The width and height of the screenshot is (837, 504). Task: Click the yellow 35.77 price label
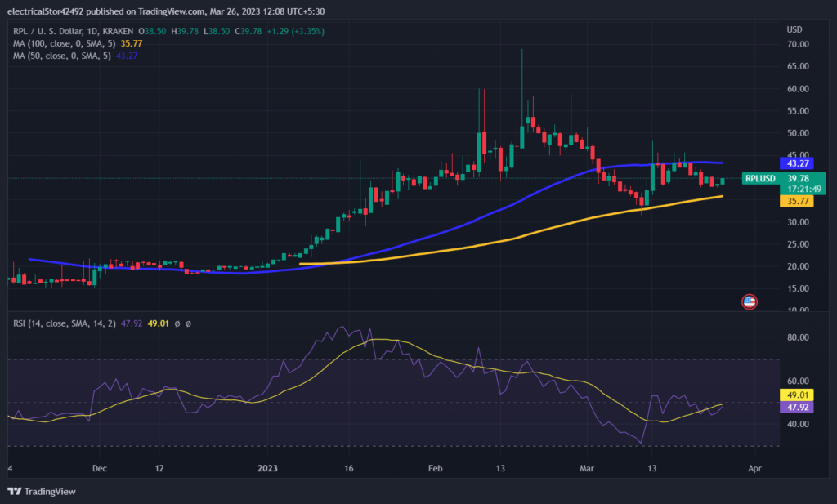(x=797, y=201)
